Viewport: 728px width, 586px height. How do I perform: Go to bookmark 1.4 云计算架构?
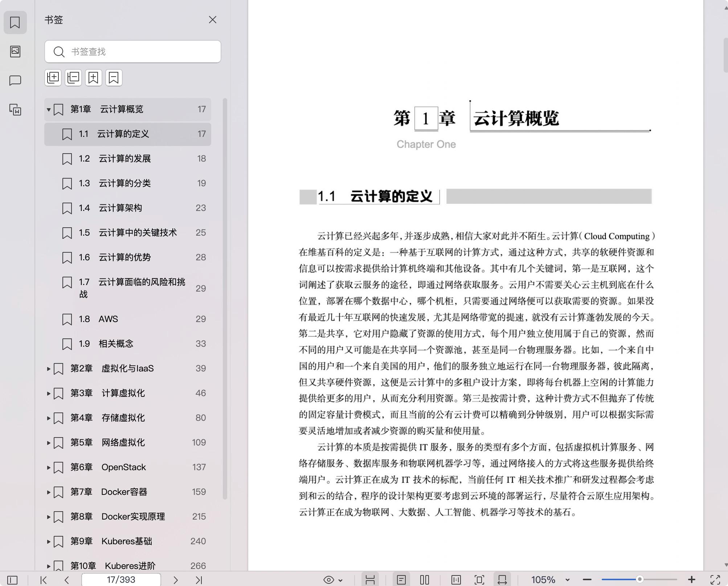pyautogui.click(x=128, y=208)
